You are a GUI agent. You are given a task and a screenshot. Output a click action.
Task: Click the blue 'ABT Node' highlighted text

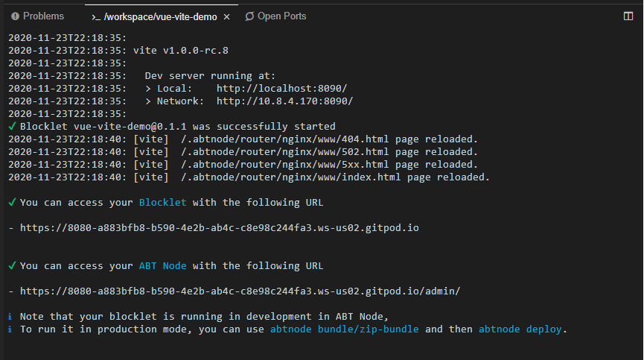(162, 265)
